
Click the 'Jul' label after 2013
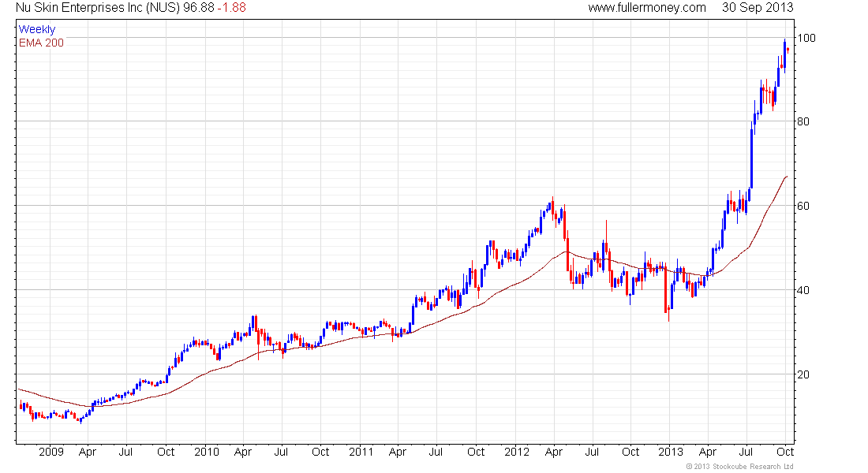[746, 452]
